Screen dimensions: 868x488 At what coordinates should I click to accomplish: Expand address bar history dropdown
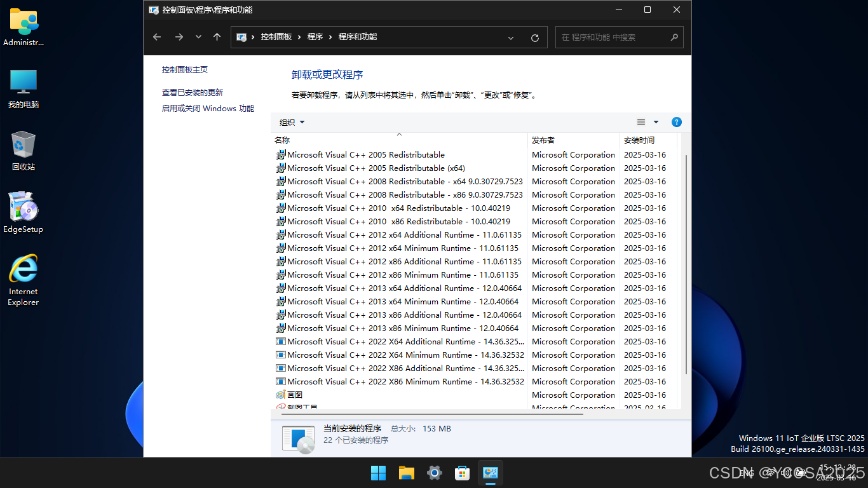(x=511, y=38)
